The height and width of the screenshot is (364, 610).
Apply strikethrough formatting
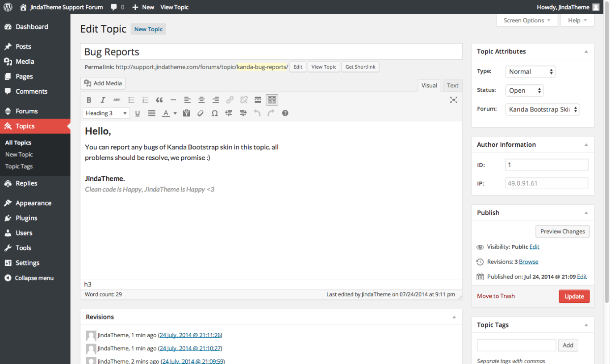[x=117, y=100]
